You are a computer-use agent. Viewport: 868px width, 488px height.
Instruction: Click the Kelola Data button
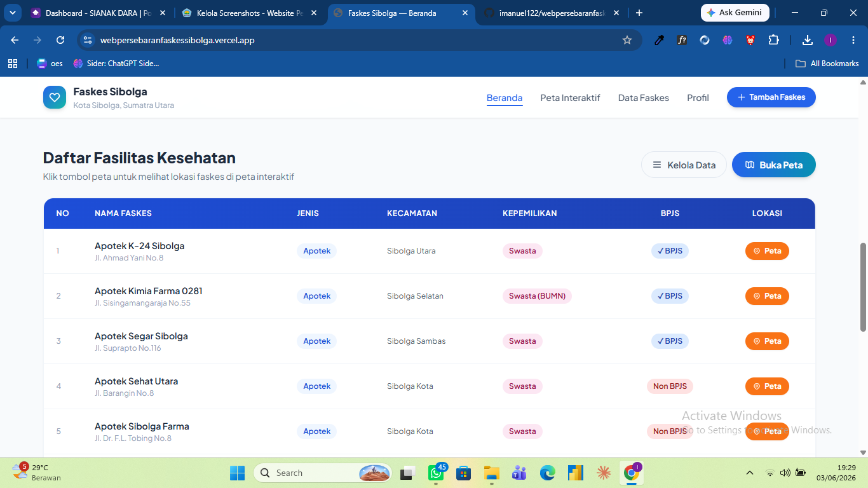(x=684, y=165)
